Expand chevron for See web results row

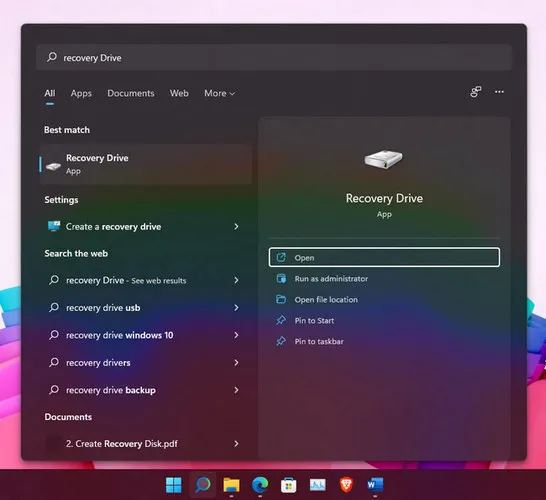click(x=236, y=280)
